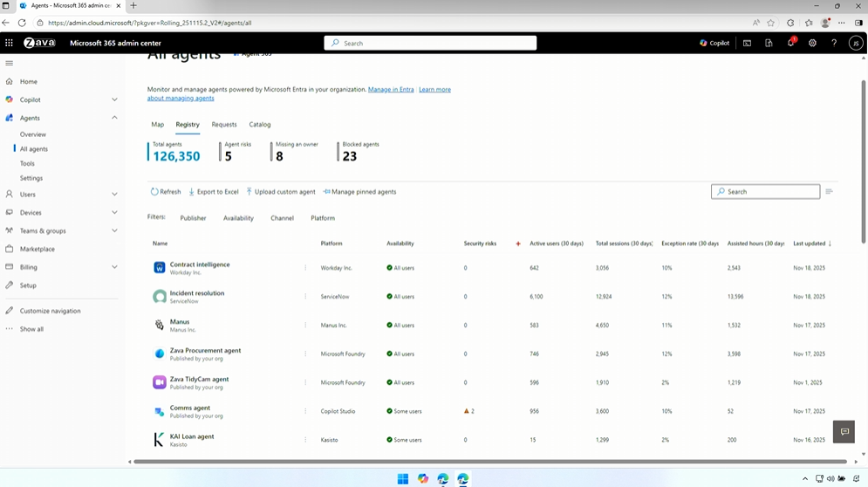Viewport: 868px width, 487px height.
Task: Click the Zava TidyCam agent icon
Action: coord(159,382)
